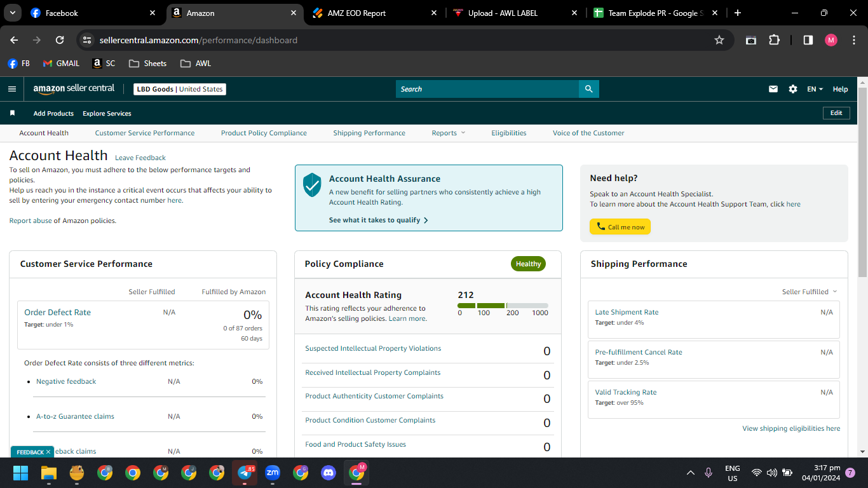Click the Add Products link

[x=54, y=113]
